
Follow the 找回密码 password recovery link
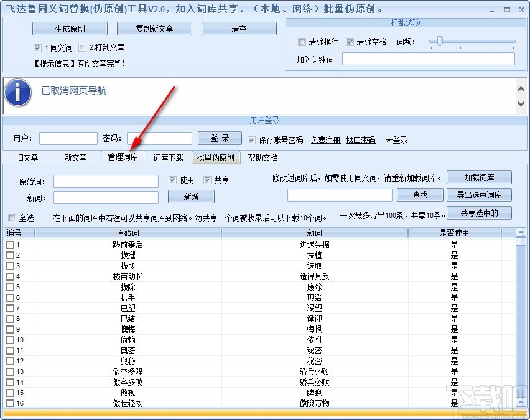click(360, 140)
